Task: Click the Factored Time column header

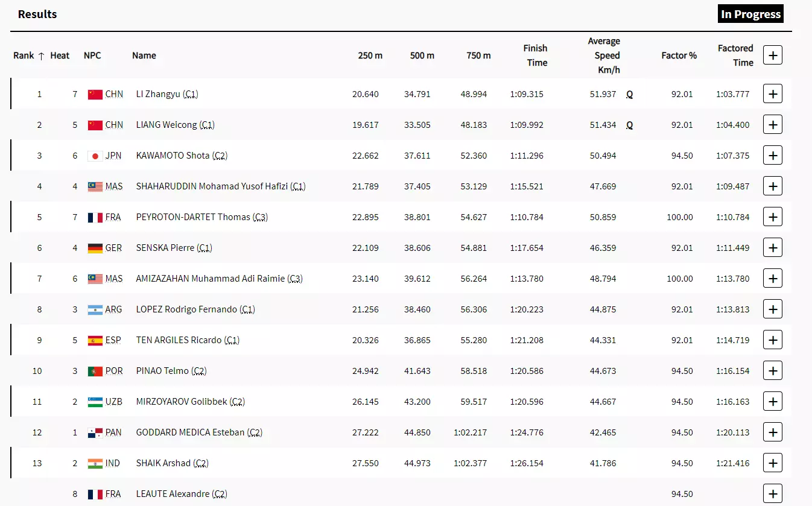Action: pos(735,55)
